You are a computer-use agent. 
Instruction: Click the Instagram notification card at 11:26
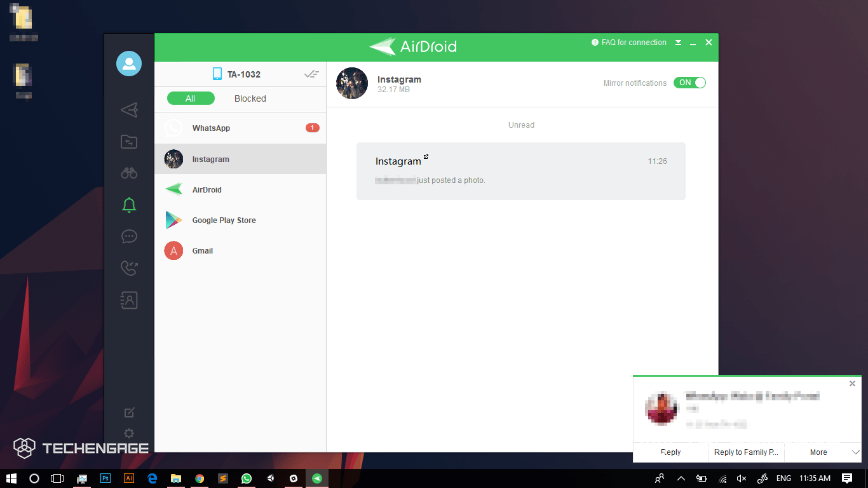[x=521, y=171]
